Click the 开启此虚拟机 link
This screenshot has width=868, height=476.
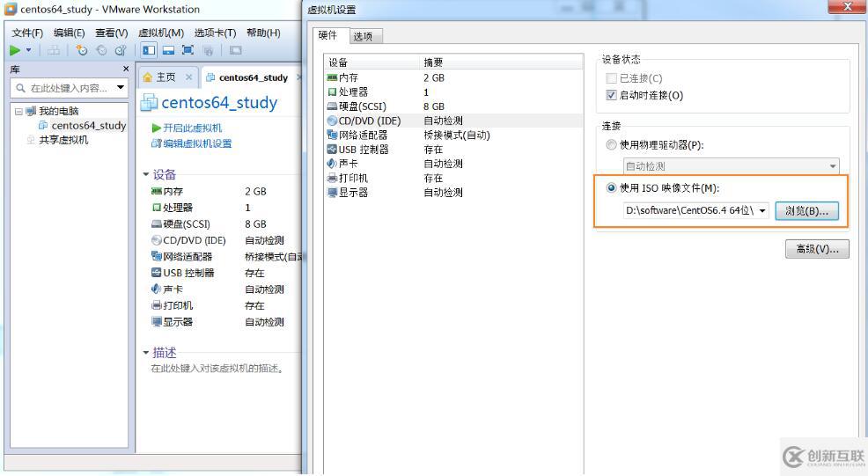point(192,128)
